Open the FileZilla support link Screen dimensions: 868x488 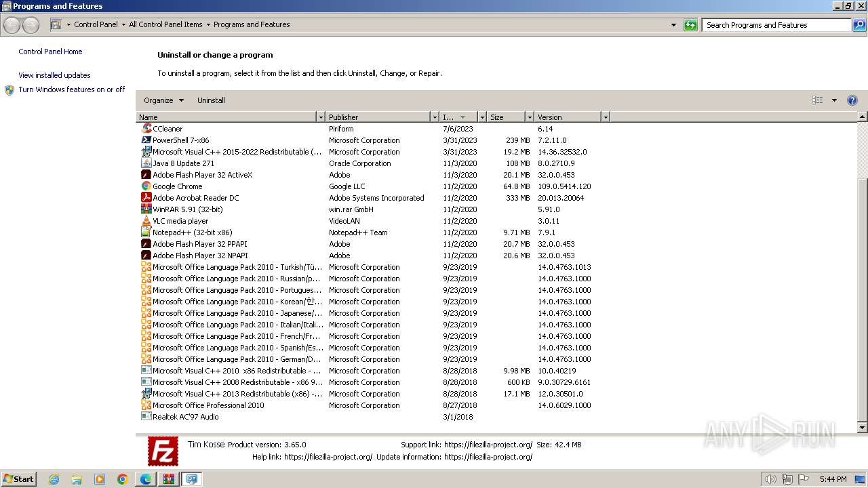pyautogui.click(x=488, y=445)
